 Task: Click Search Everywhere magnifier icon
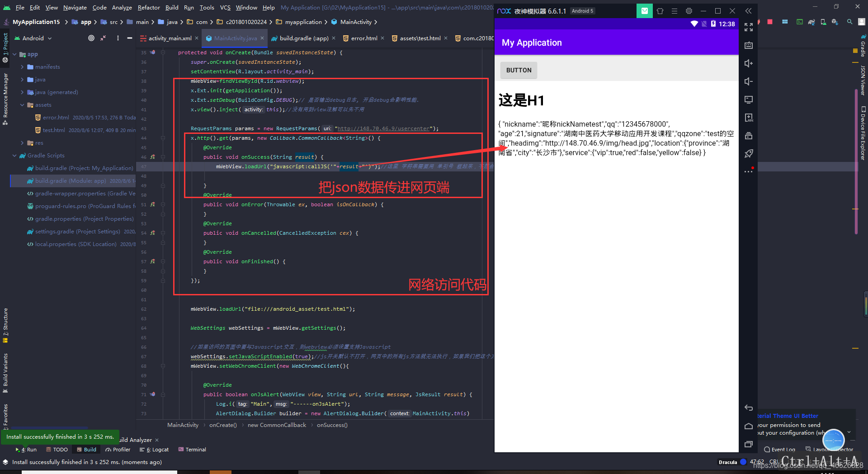(850, 22)
